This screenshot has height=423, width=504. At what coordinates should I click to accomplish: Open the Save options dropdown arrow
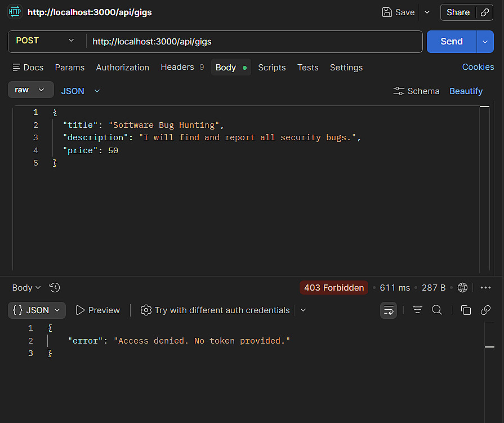(427, 12)
